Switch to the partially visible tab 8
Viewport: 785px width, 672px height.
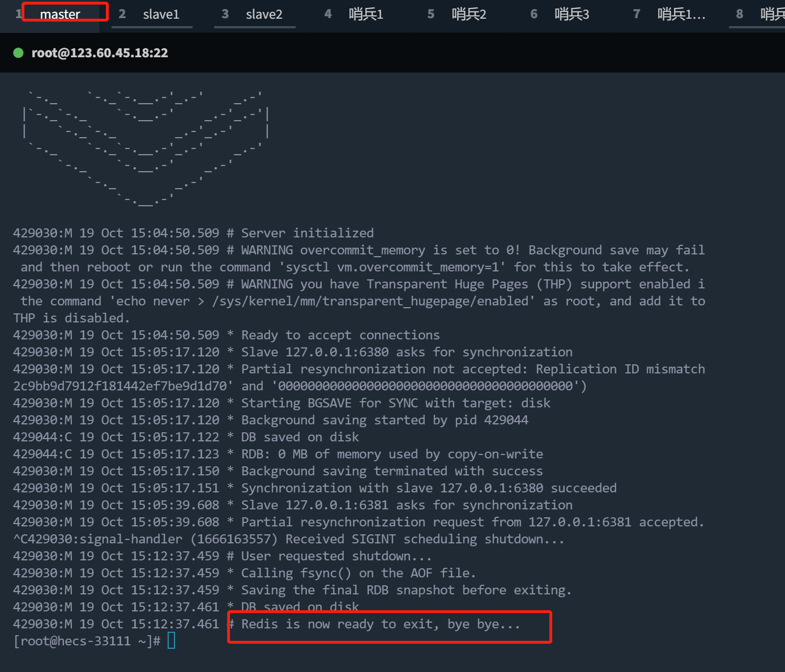coord(765,14)
